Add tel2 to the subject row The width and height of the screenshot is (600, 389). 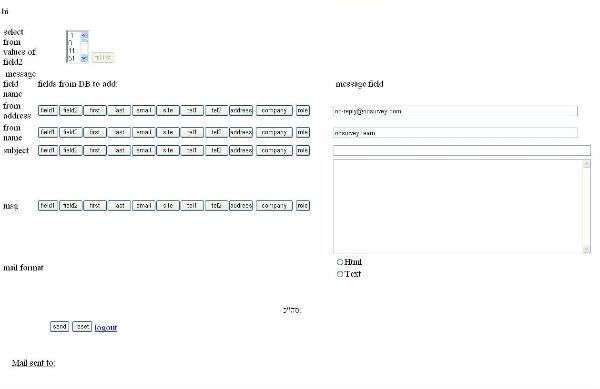[x=216, y=150]
